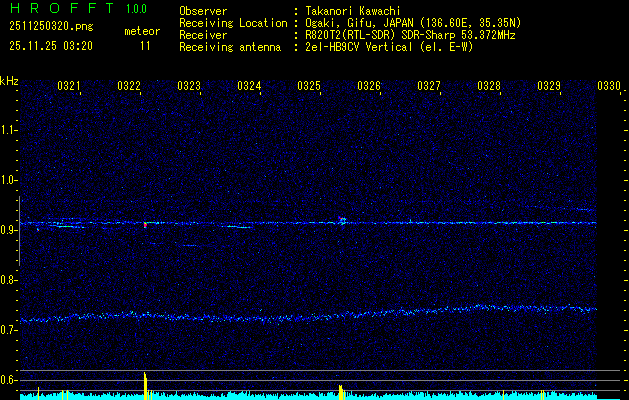
Task: Select the 0322 time tick label
Action: (129, 87)
